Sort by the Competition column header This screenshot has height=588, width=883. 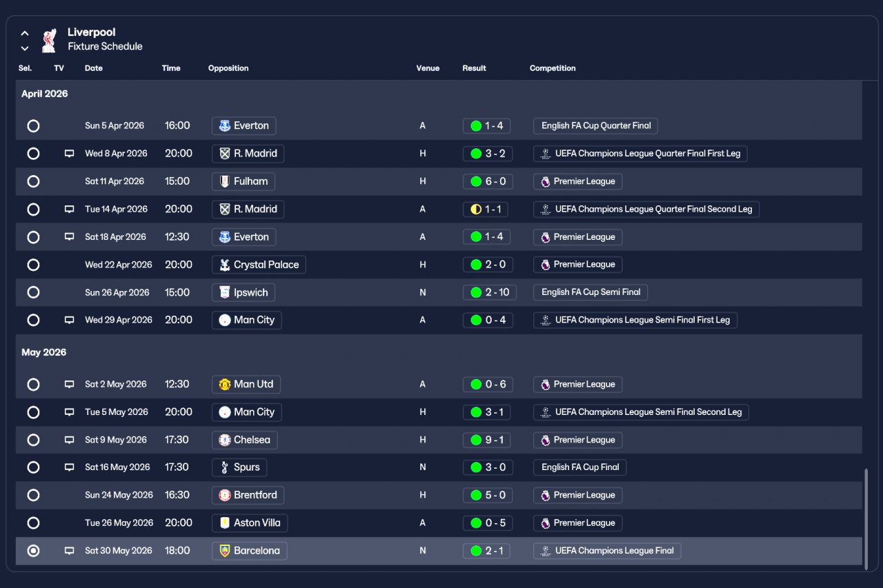coord(553,68)
